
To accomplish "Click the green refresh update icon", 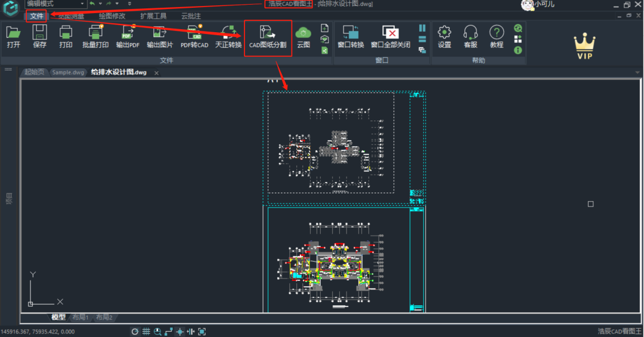I will click(518, 28).
